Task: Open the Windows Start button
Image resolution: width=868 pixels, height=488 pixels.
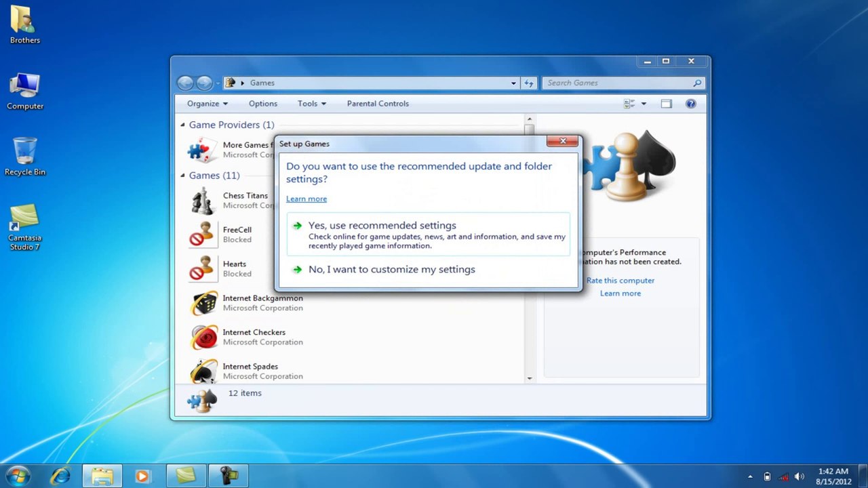Action: 18,476
